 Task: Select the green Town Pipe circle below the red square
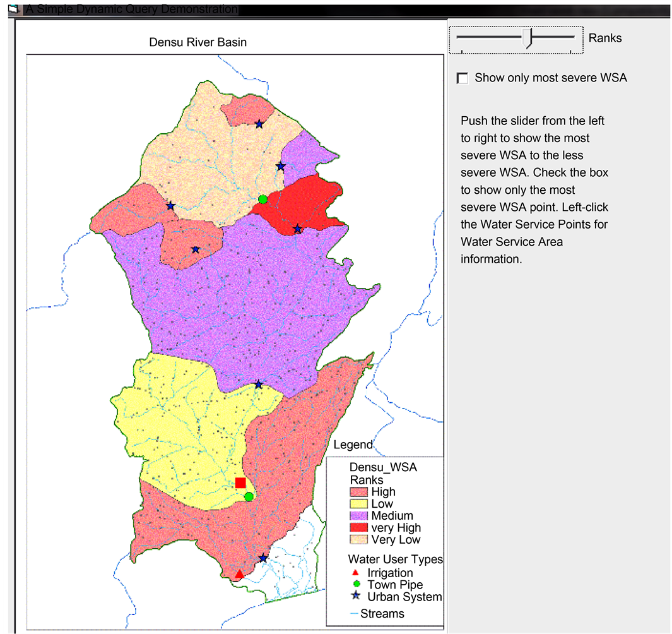(x=249, y=497)
